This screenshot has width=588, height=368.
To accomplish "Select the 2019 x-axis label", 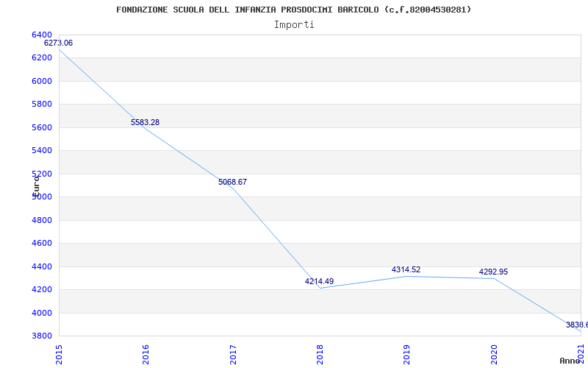I will (x=407, y=353).
